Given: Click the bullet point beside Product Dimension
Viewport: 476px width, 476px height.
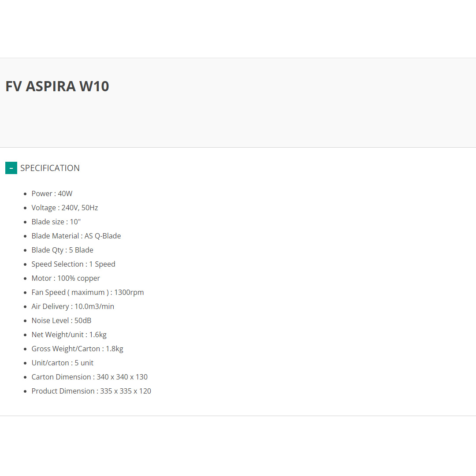Looking at the screenshot, I should 25,391.
